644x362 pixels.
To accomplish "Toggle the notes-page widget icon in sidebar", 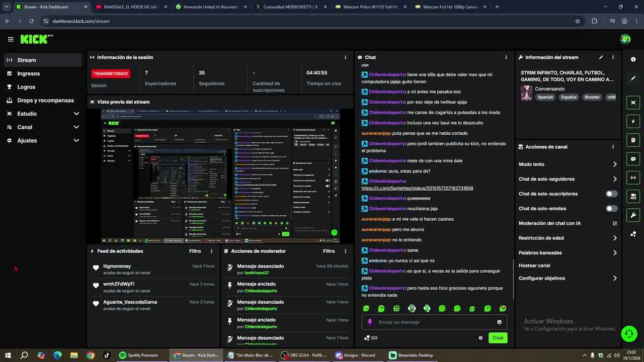I will [x=633, y=140].
